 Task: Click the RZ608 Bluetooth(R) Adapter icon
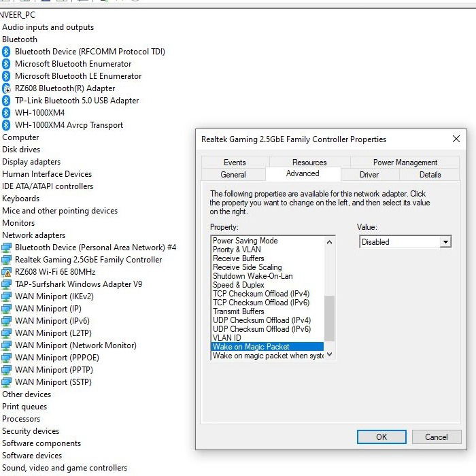point(6,88)
